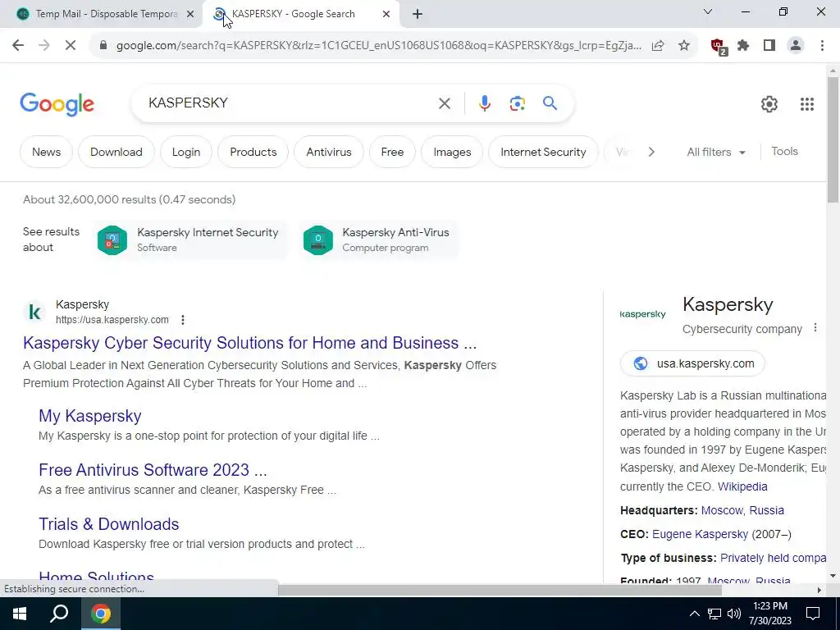Screen dimensions: 840x630
Task: Close the KASPERSKY Google Search tab
Action: pyautogui.click(x=386, y=14)
